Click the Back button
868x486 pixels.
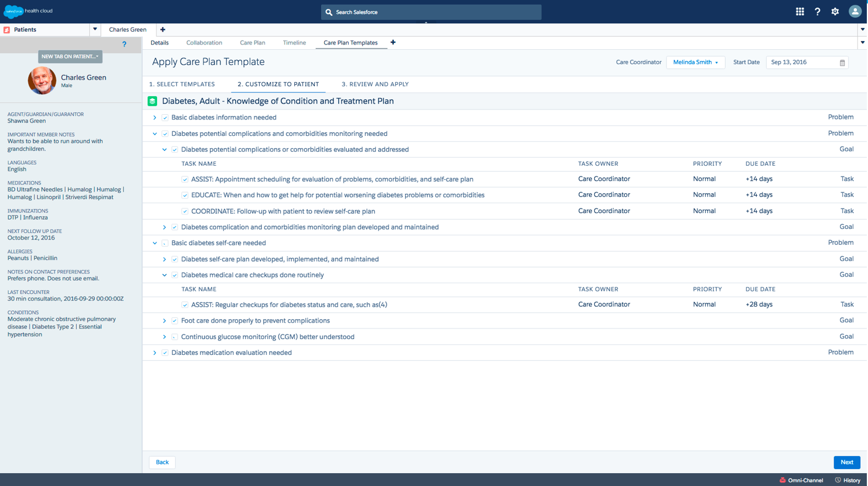coord(162,463)
